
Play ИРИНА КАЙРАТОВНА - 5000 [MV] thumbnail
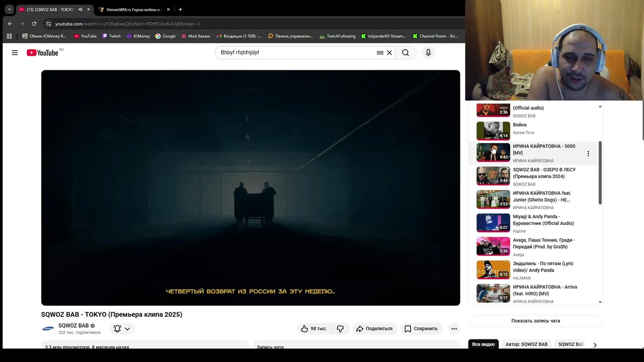(493, 152)
